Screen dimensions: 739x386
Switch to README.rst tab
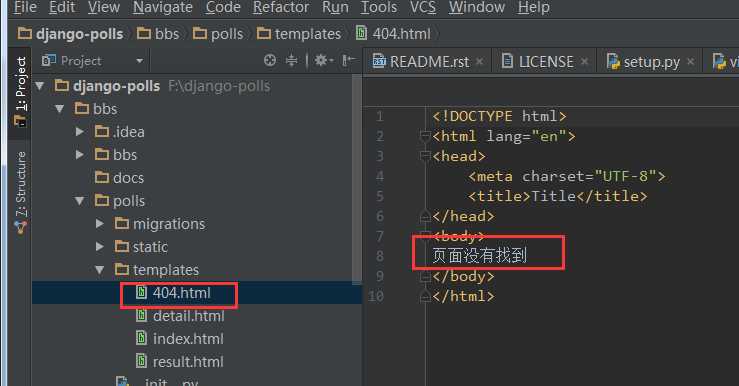pos(429,62)
